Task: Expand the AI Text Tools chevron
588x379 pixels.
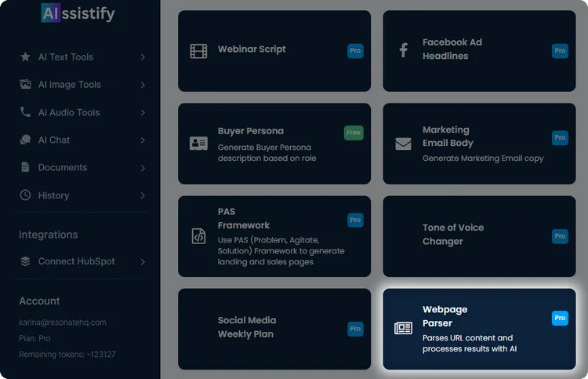Action: click(143, 57)
